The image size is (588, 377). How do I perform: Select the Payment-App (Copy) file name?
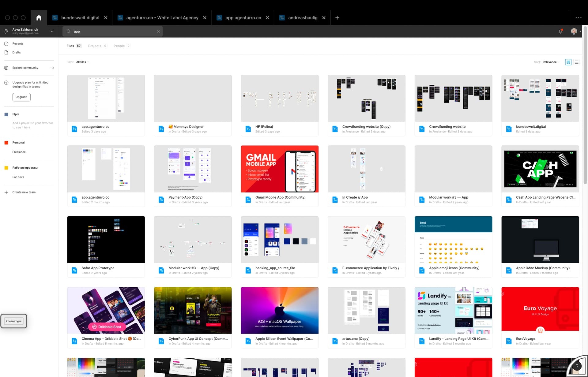point(185,197)
